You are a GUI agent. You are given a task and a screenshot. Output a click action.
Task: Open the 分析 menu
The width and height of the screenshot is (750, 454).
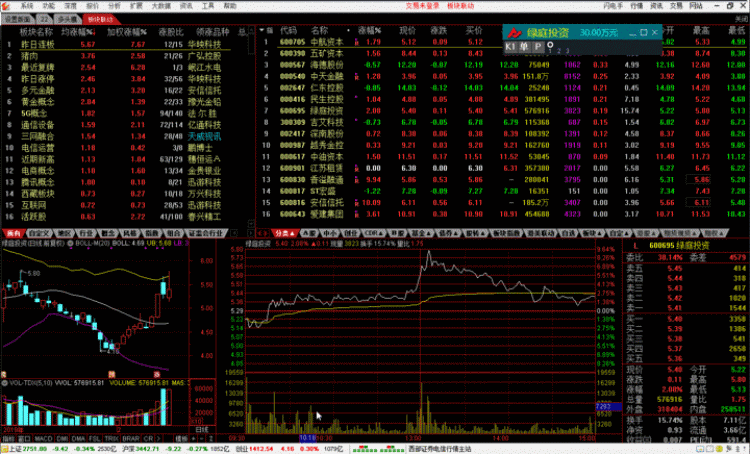point(114,6)
